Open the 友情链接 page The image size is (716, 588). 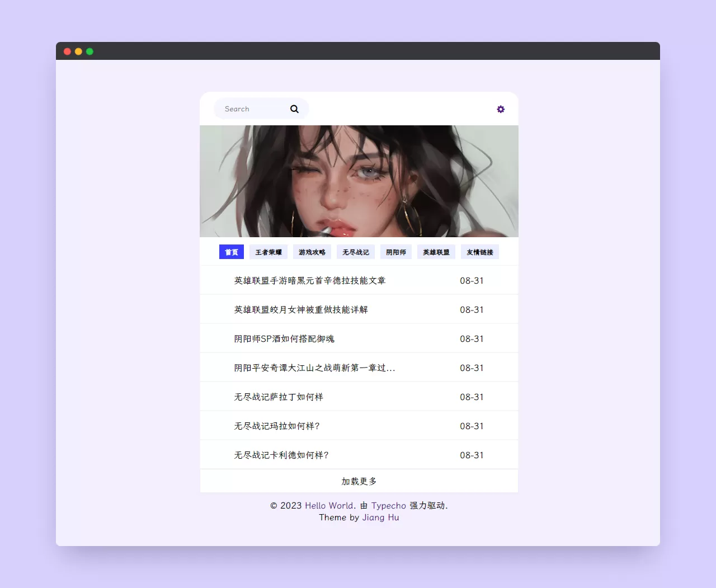click(x=479, y=252)
